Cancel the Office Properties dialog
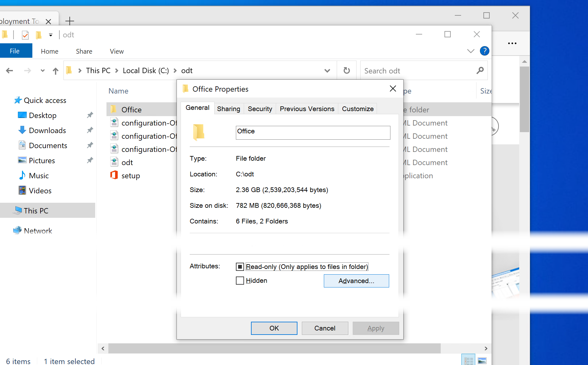Viewport: 588px width, 365px height. [x=325, y=328]
